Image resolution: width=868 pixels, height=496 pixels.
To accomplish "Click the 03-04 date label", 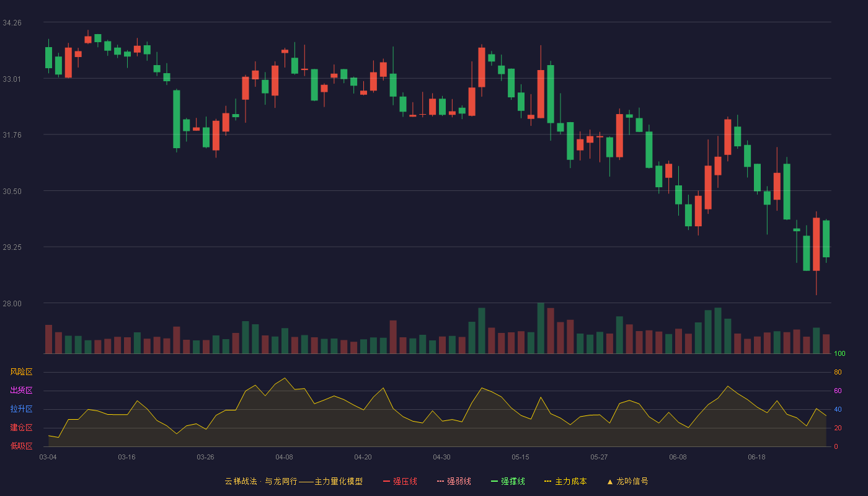I will [x=48, y=457].
